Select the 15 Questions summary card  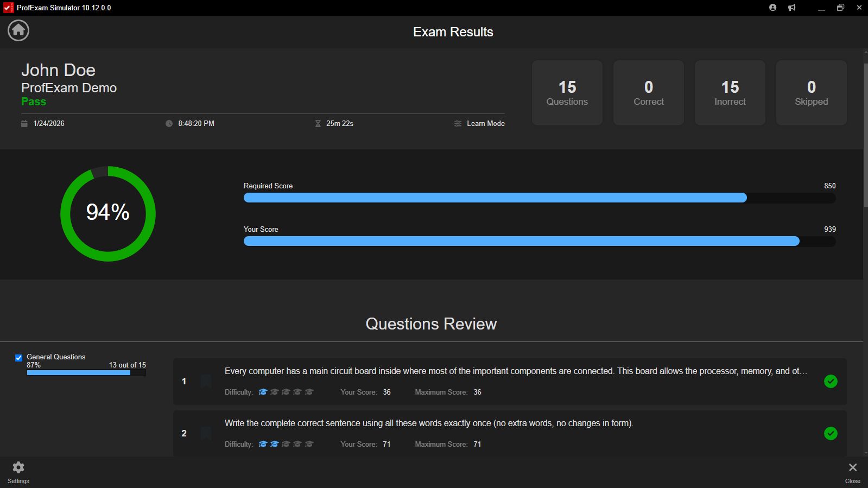click(x=567, y=93)
